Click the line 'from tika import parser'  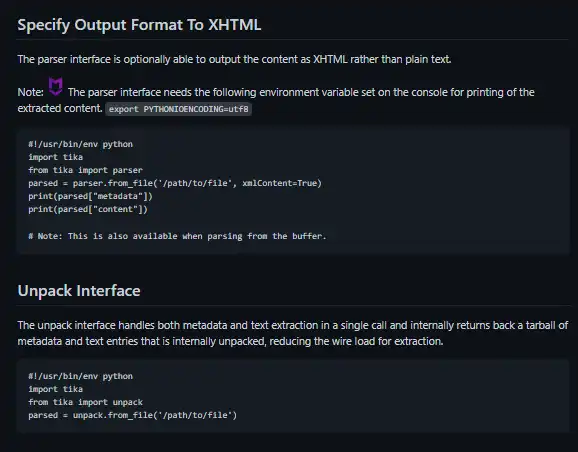click(85, 170)
